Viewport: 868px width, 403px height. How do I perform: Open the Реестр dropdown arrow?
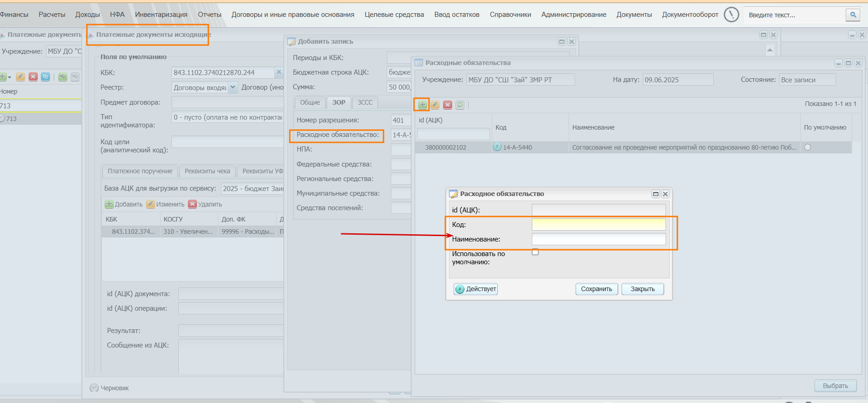pos(233,87)
